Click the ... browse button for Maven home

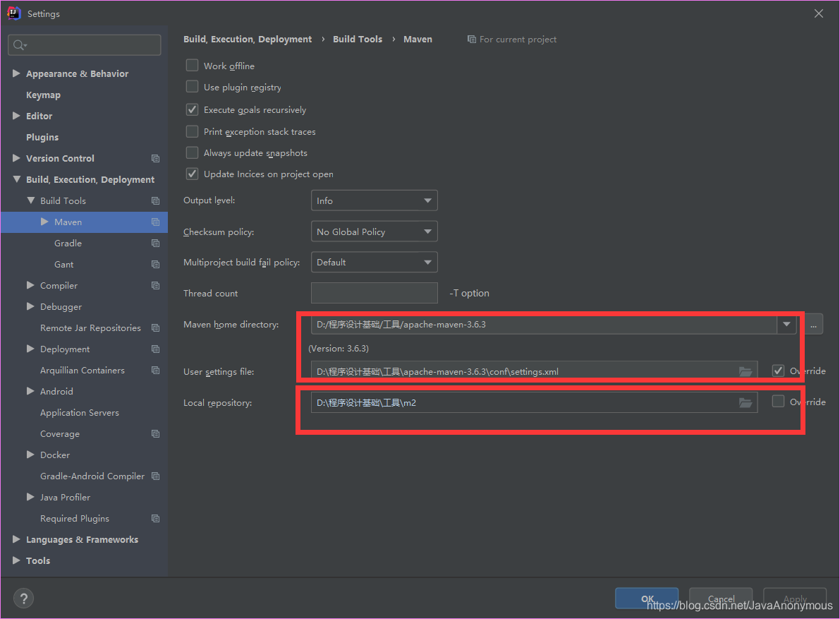[x=813, y=324]
